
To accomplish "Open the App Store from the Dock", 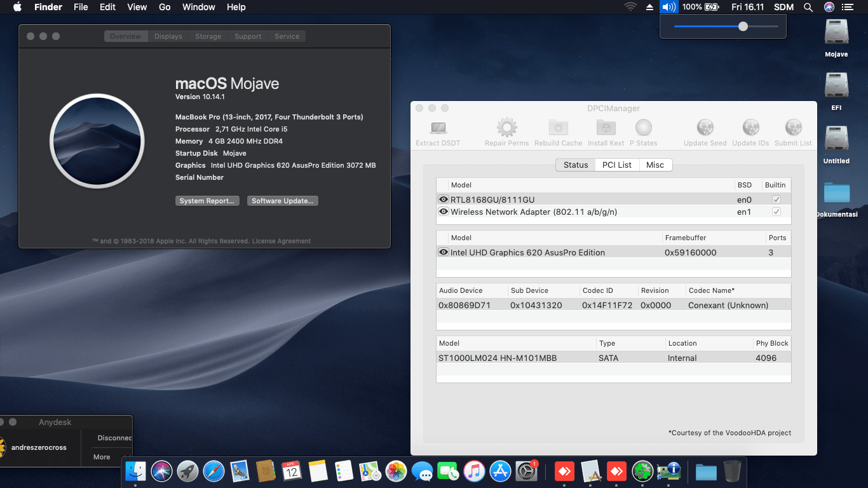I will (501, 471).
